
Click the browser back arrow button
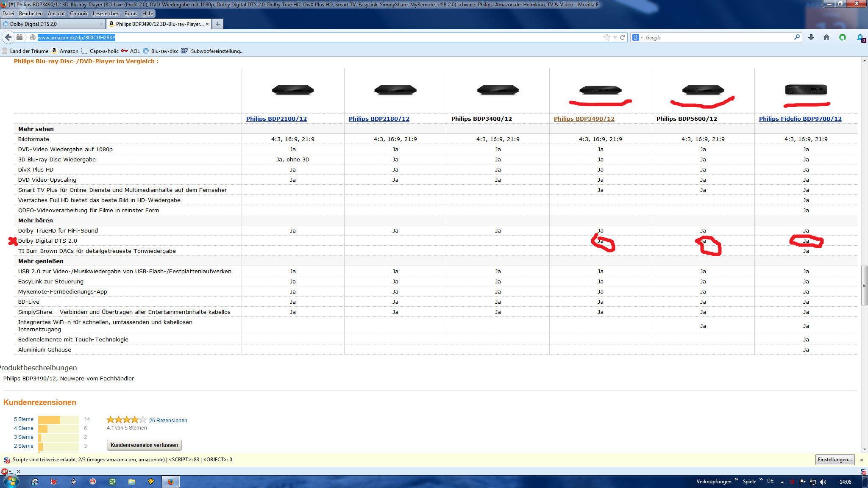8,37
